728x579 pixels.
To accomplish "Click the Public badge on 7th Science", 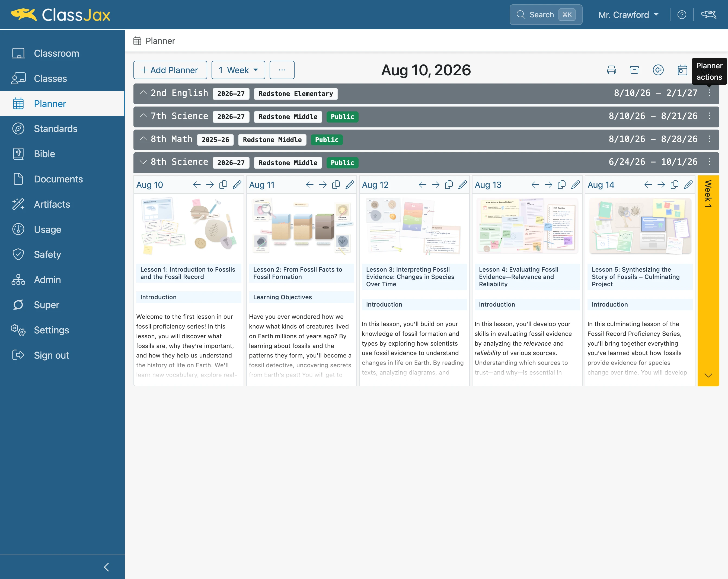I will point(342,117).
